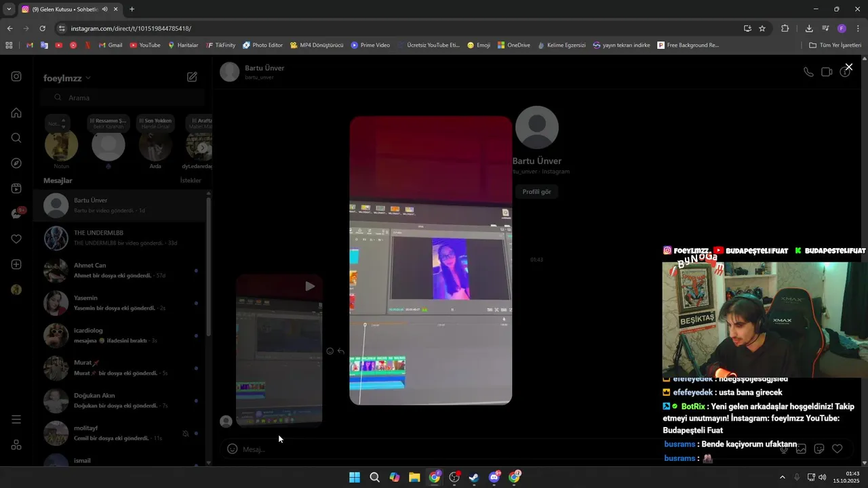Open Steam from the taskbar
The width and height of the screenshot is (868, 488).
pos(474,477)
